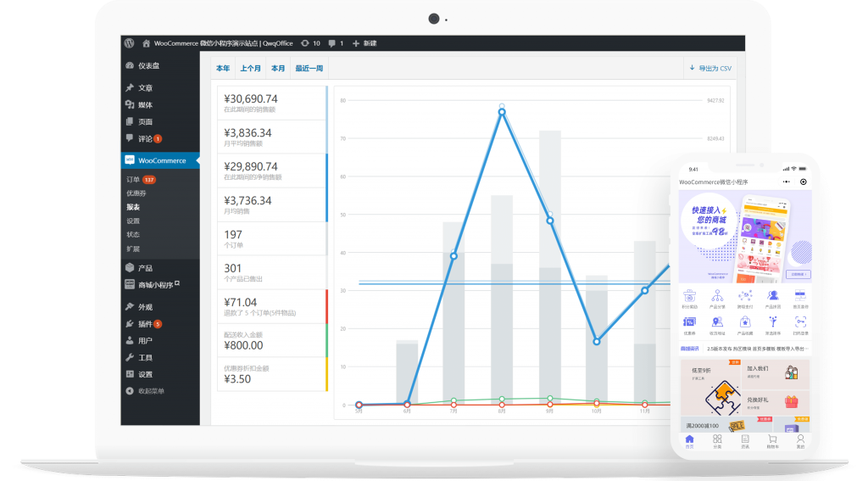Viewport: 868px width, 481px height.
Task: Click the blue line data point at 7月
Action: pos(453,256)
